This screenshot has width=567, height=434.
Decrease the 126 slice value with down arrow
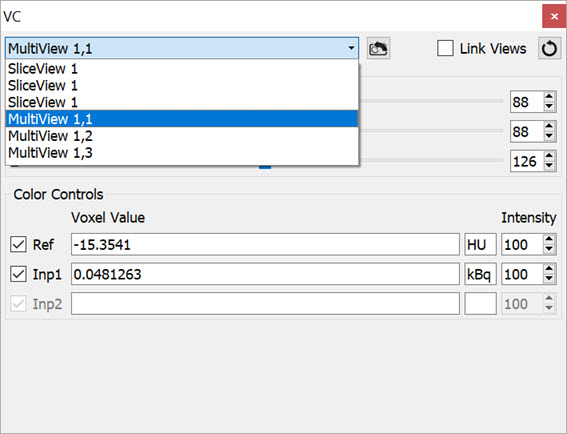[x=549, y=166]
